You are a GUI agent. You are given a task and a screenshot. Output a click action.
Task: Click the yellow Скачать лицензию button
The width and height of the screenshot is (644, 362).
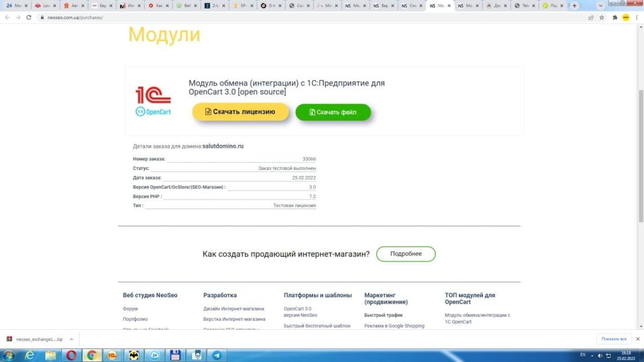pos(240,112)
